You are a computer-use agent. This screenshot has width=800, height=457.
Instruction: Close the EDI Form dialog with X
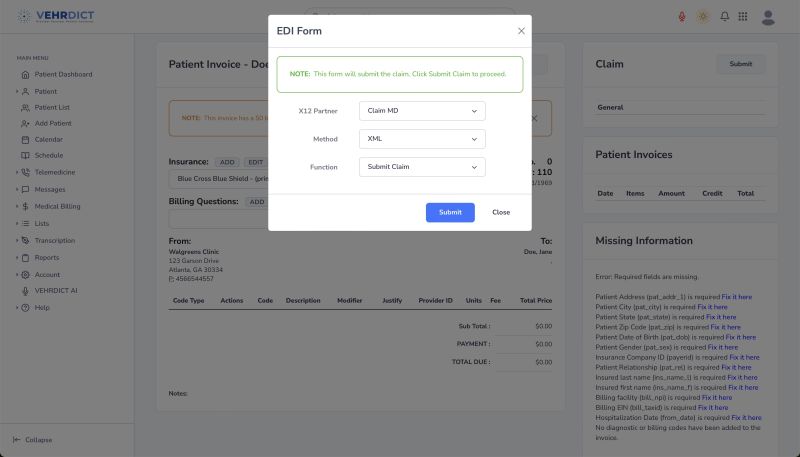(x=521, y=31)
